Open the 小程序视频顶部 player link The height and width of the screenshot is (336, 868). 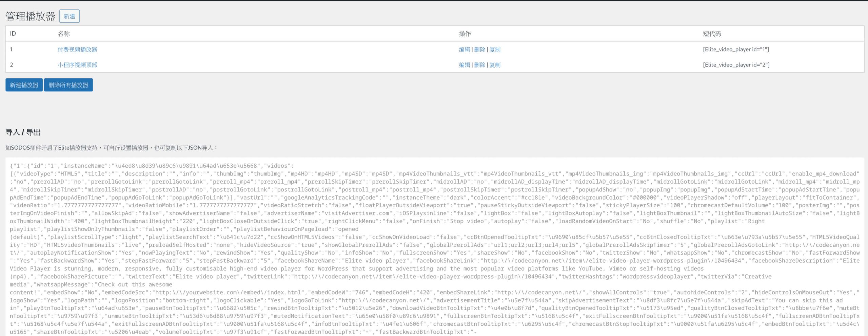(77, 65)
